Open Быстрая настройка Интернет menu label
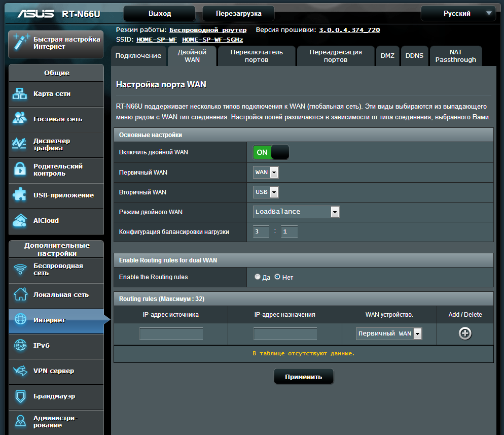The height and width of the screenshot is (435, 504). tap(67, 43)
